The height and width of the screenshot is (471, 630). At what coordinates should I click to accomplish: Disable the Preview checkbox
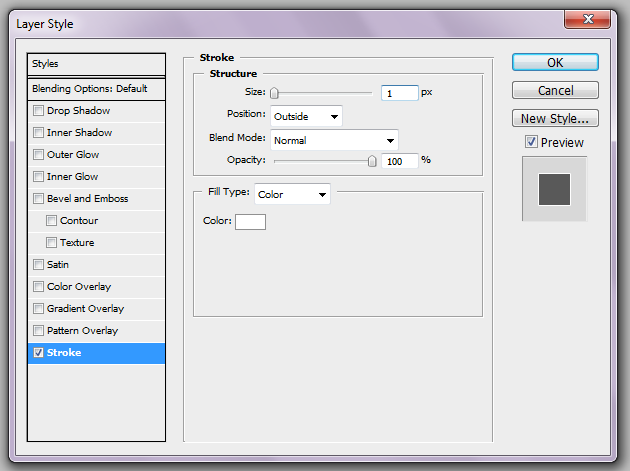tap(531, 143)
